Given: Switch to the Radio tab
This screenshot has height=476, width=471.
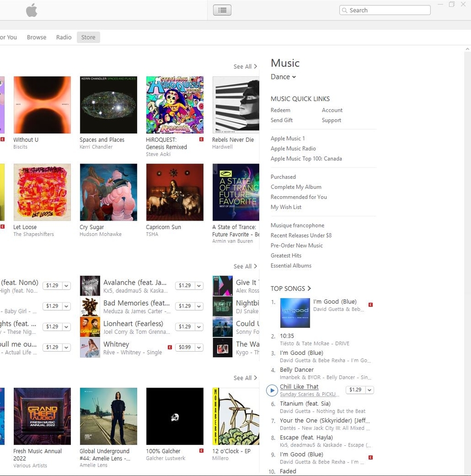Looking at the screenshot, I should pos(64,37).
